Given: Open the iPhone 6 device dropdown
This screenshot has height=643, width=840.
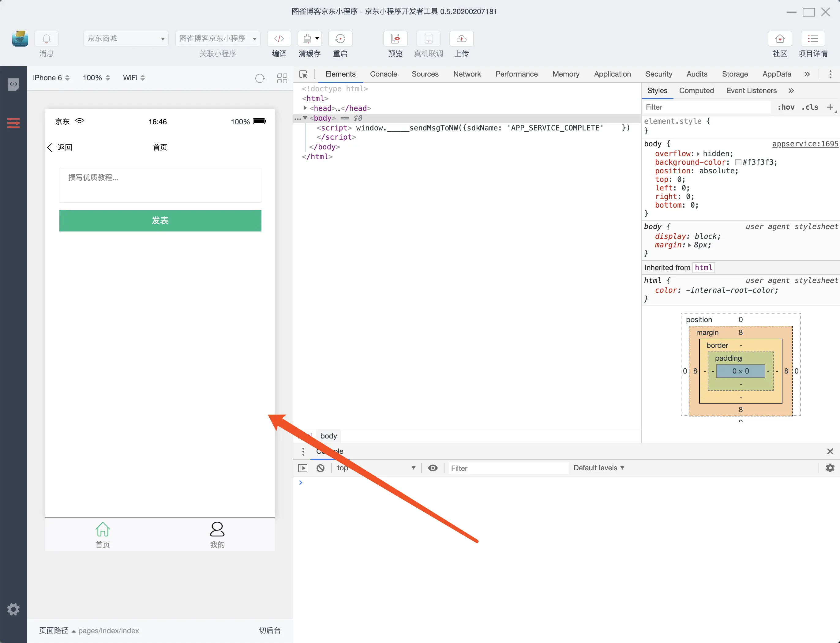Looking at the screenshot, I should [51, 78].
